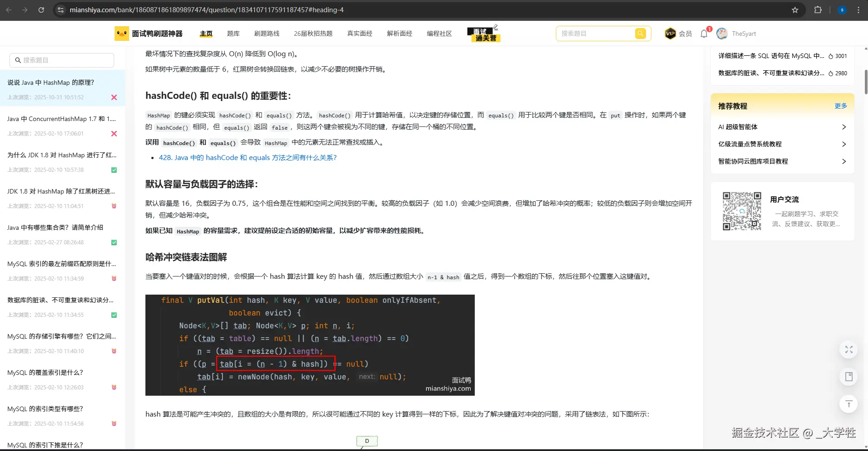Screen dimensions: 868x451
Task: Open the 亿级流量点赞系统教程 chevron
Action: tap(844, 144)
